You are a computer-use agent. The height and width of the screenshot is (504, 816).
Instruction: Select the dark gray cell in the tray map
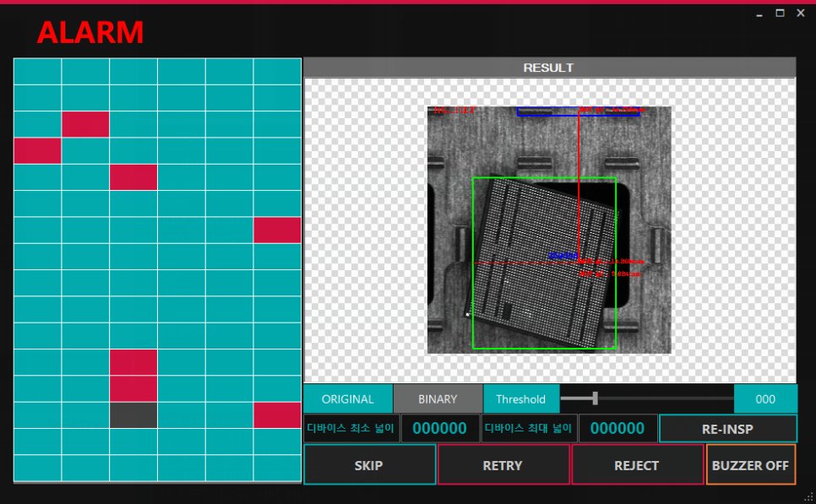(x=133, y=415)
